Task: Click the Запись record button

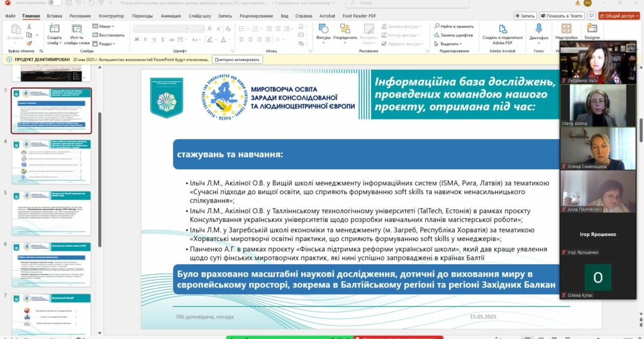Action: point(525,16)
